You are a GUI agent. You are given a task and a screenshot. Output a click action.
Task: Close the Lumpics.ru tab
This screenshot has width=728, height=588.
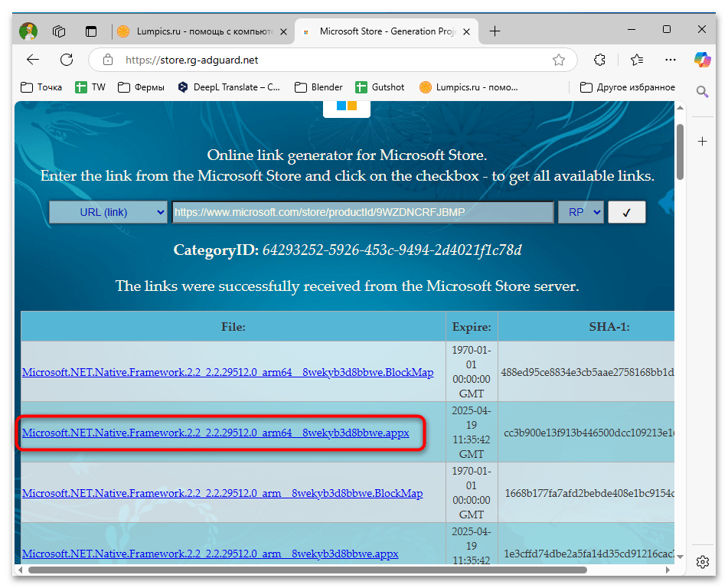point(283,31)
